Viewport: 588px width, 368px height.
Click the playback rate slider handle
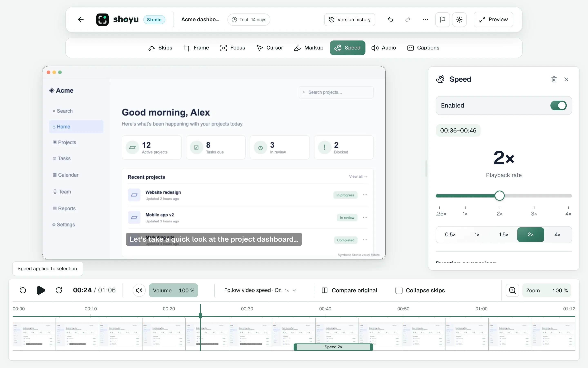[500, 196]
